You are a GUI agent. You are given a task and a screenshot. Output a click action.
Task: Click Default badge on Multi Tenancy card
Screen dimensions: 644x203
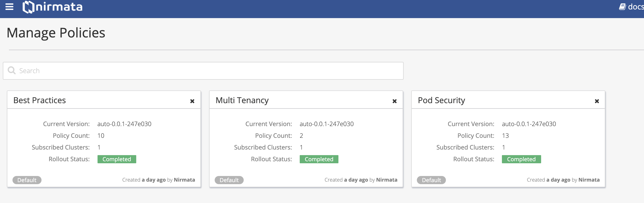(229, 180)
